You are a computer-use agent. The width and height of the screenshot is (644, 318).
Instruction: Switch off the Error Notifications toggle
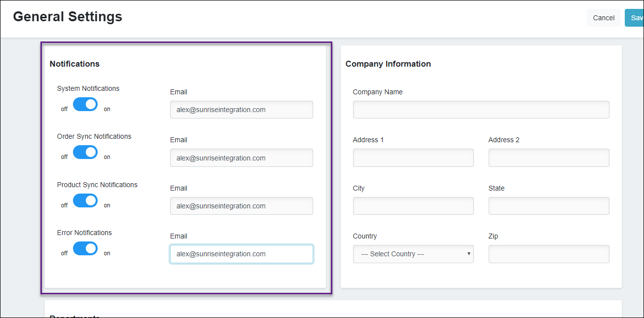85,249
